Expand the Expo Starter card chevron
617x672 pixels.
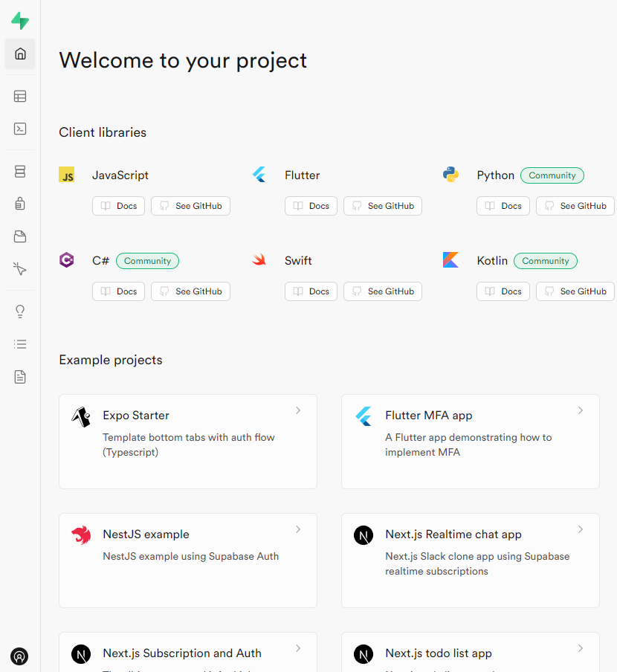(x=298, y=410)
